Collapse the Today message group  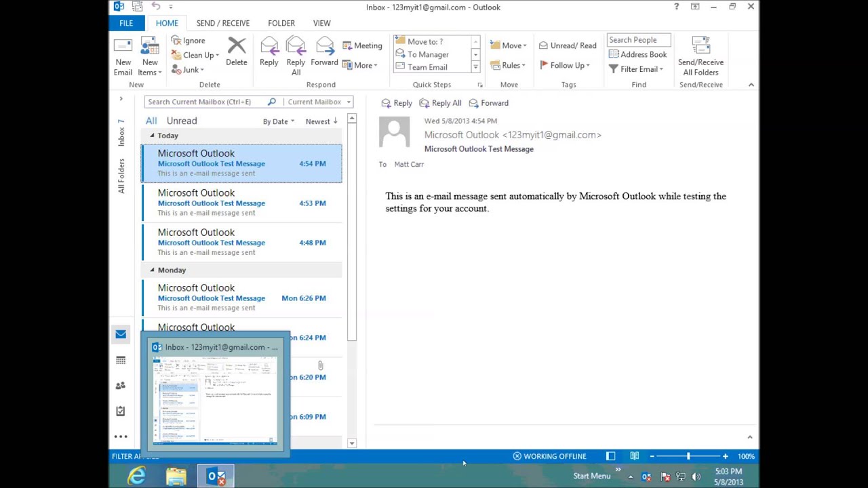click(152, 136)
